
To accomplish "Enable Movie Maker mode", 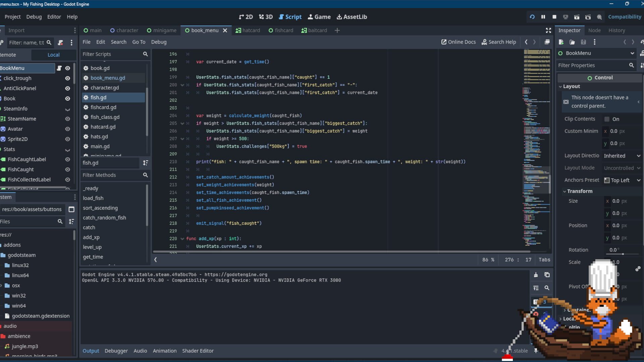I will pos(599,17).
